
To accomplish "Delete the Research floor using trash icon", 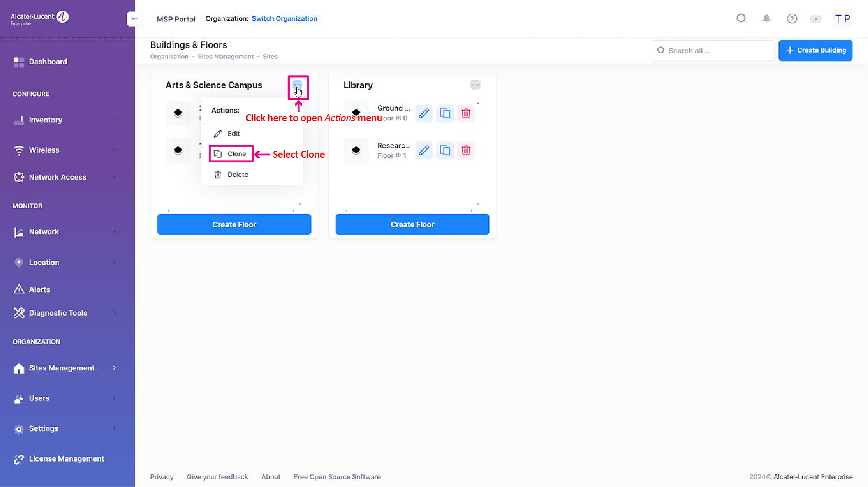I will (466, 150).
